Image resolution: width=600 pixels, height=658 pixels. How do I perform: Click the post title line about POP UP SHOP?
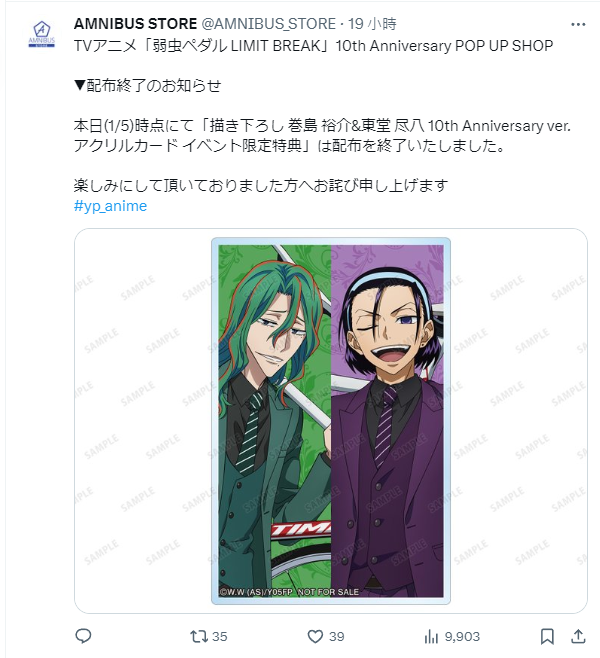tap(313, 45)
